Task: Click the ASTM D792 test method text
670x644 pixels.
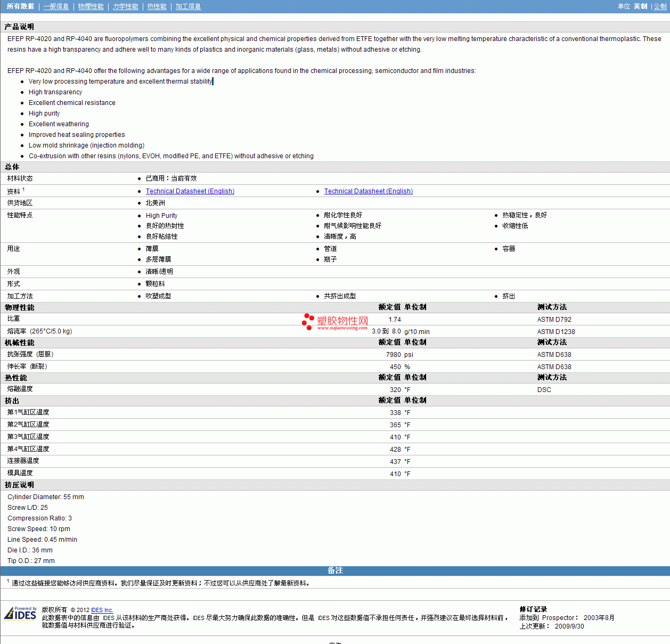Action: click(554, 320)
